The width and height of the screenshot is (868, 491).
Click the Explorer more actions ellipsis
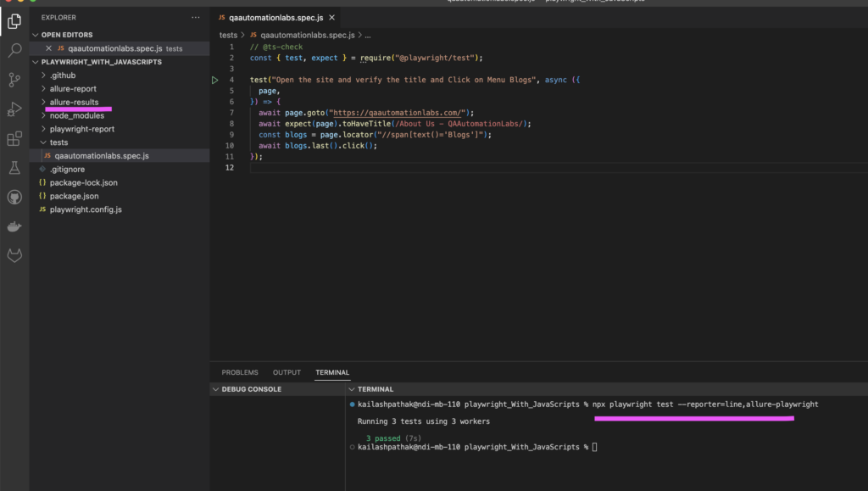point(196,18)
